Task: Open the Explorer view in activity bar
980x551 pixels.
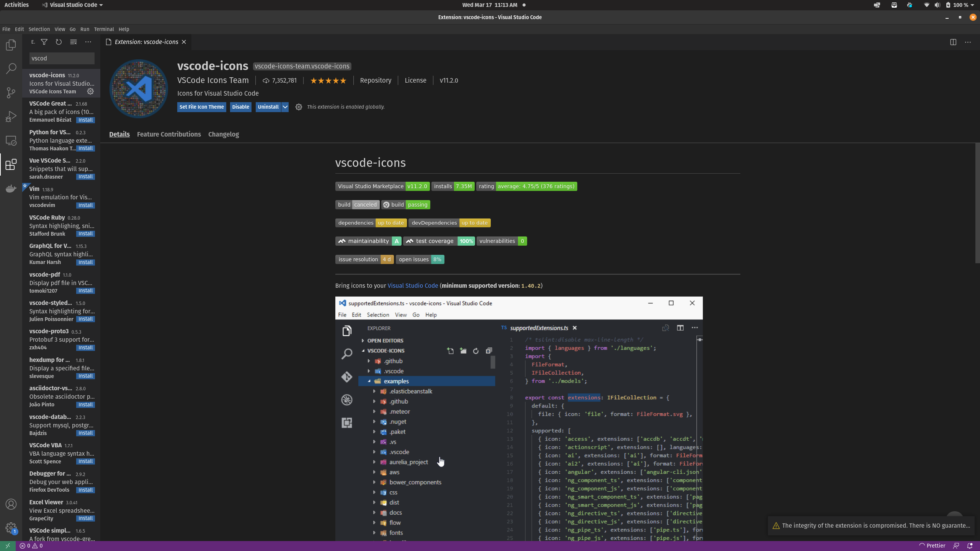Action: coord(11,45)
